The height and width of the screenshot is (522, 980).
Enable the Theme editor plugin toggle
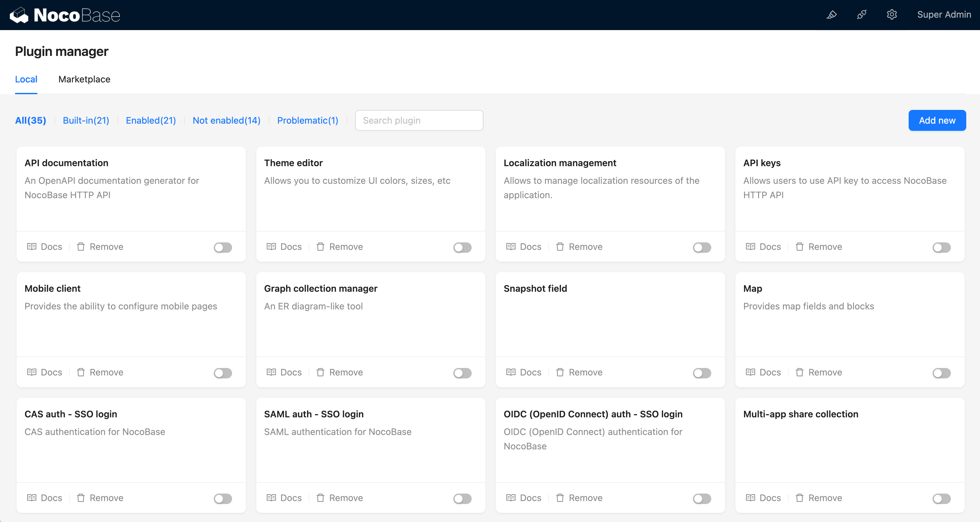(x=462, y=246)
